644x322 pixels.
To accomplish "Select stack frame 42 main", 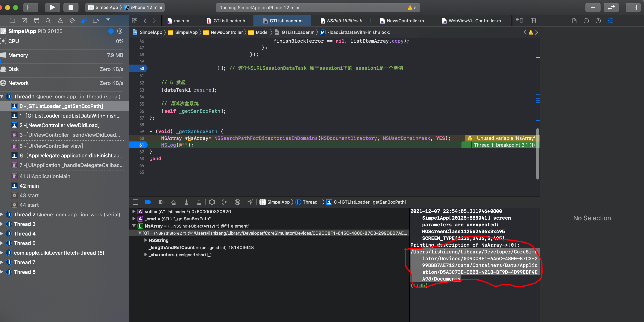I will click(29, 186).
